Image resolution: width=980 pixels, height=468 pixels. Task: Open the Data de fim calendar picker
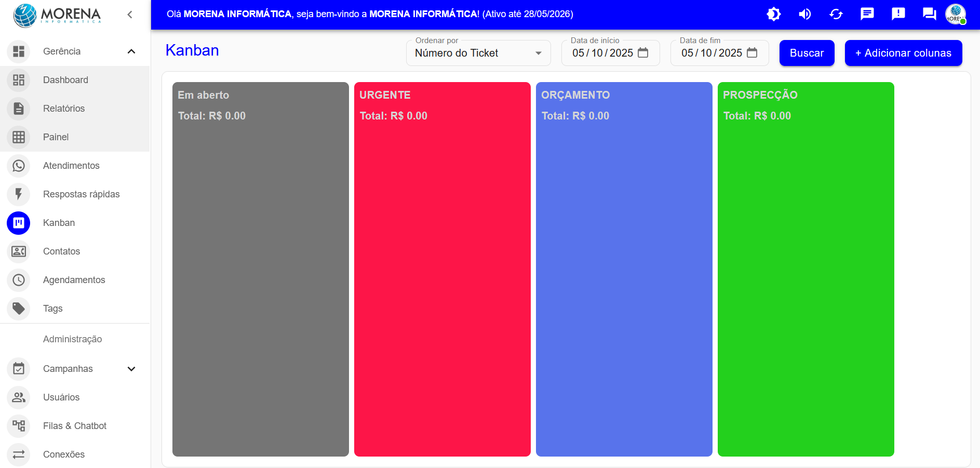[752, 53]
